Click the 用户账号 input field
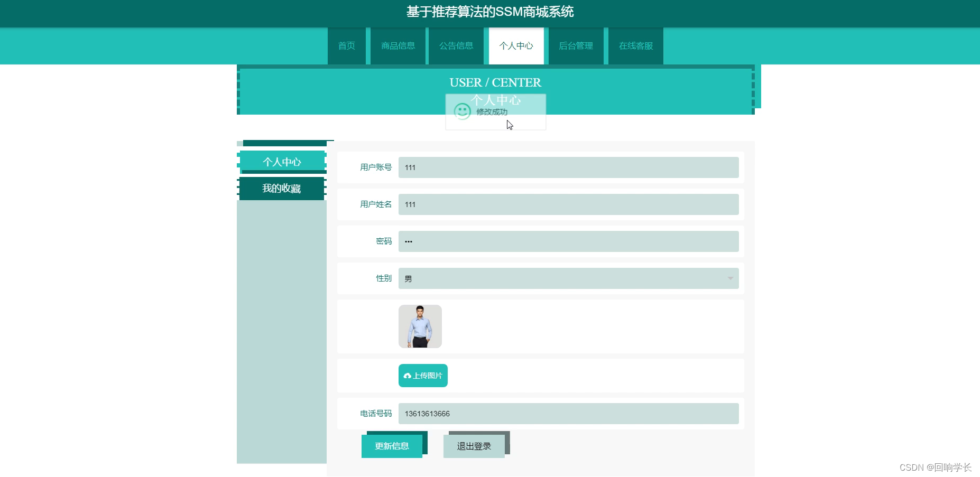This screenshot has height=477, width=980. pyautogui.click(x=568, y=167)
